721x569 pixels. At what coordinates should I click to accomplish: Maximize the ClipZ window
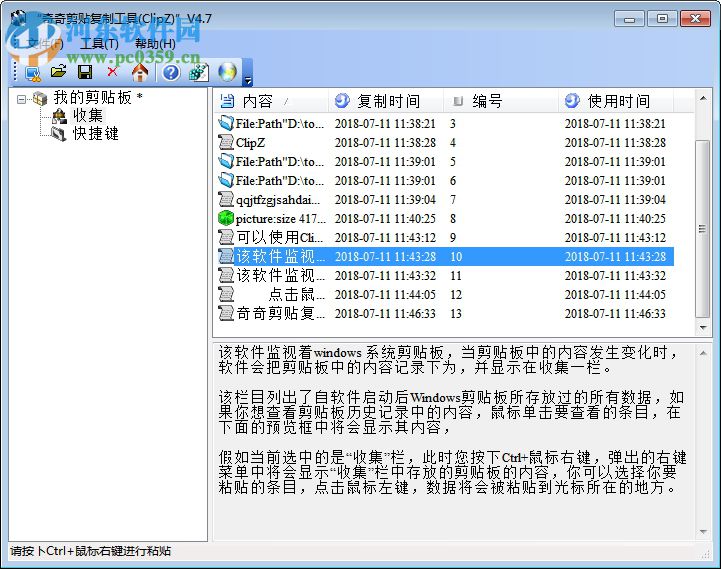click(x=662, y=19)
